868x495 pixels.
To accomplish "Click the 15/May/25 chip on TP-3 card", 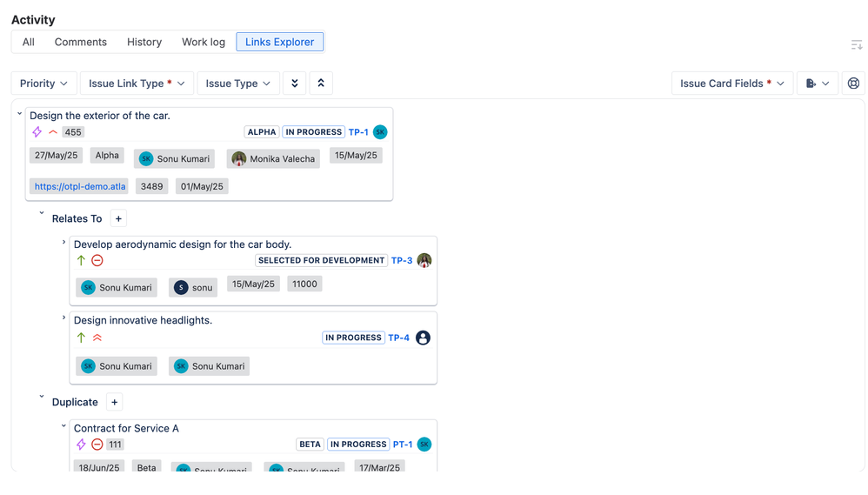I will pyautogui.click(x=253, y=284).
